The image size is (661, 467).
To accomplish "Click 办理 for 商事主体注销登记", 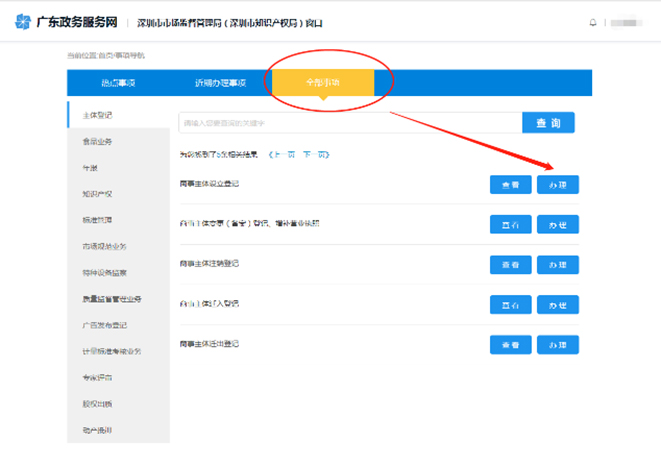I will tap(557, 265).
